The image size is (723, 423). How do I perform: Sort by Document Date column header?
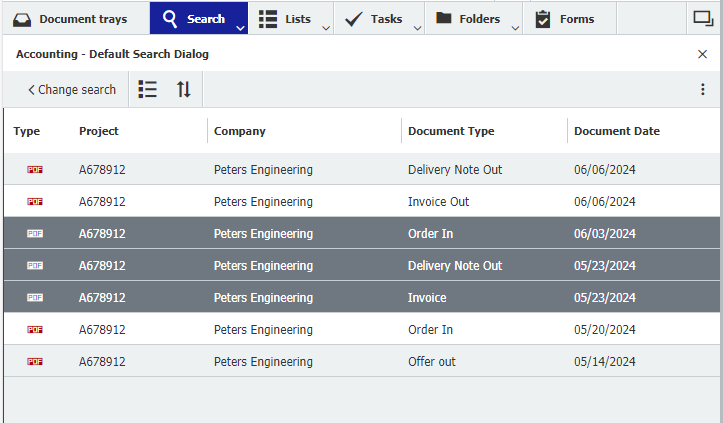tap(616, 131)
